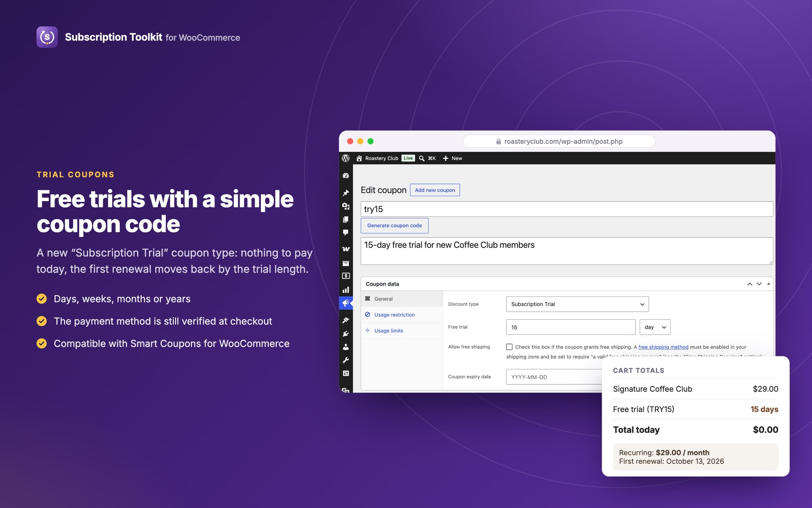Click the Add new coupon button
This screenshot has height=508, width=812.
pos(435,190)
